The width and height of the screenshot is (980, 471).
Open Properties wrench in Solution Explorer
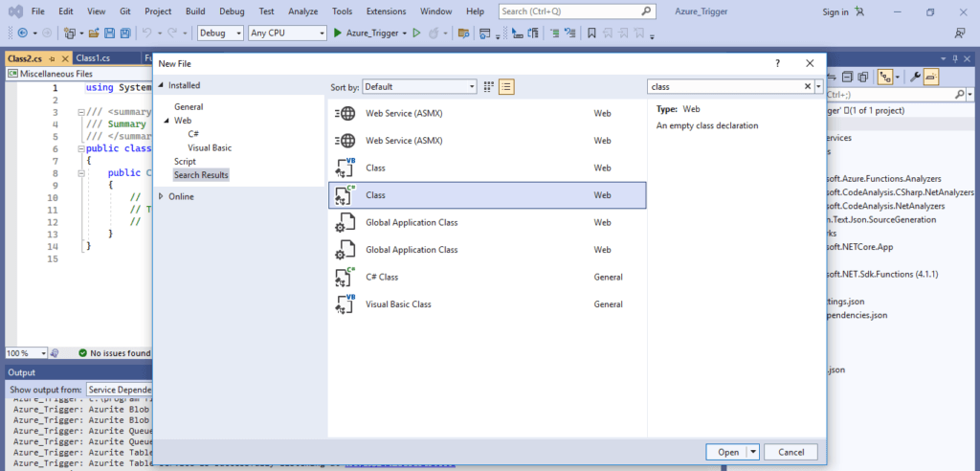click(x=914, y=77)
